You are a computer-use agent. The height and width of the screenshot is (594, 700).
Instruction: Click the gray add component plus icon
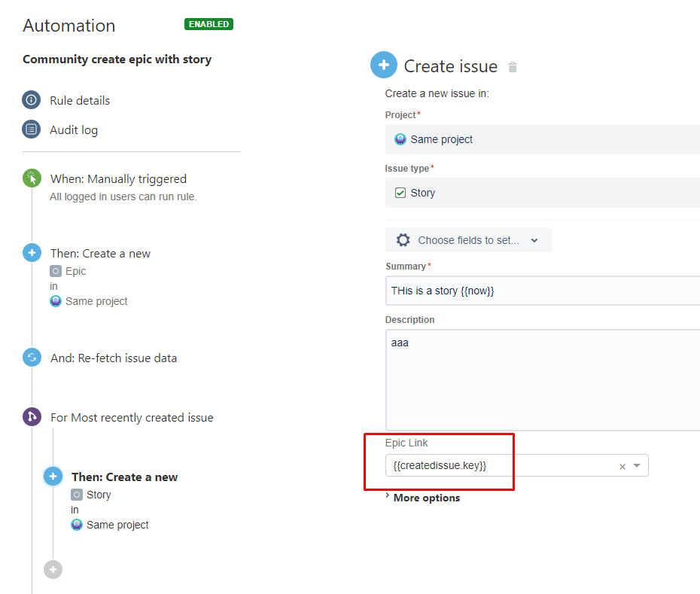point(53,569)
